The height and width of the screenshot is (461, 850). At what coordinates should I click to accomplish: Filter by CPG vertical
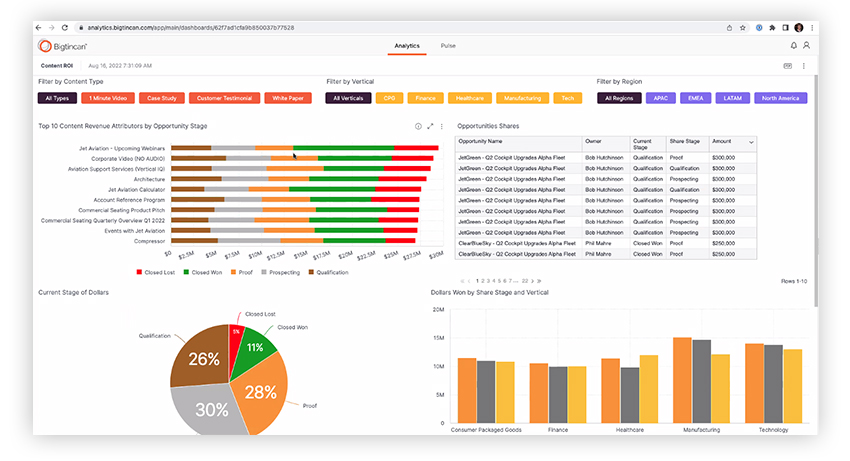(x=389, y=98)
